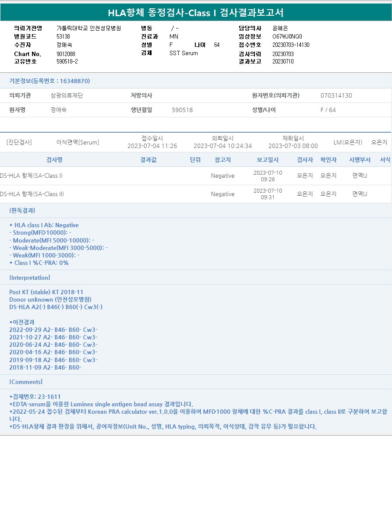The width and height of the screenshot is (392, 532).
Task: Click reception number 20230703-14130
Action: click(x=291, y=45)
